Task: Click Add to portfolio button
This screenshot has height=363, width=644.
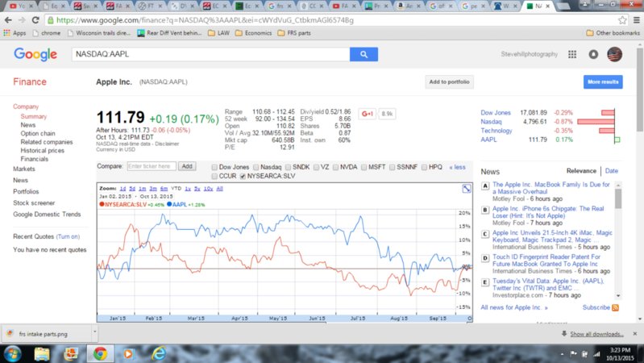Action: (449, 81)
